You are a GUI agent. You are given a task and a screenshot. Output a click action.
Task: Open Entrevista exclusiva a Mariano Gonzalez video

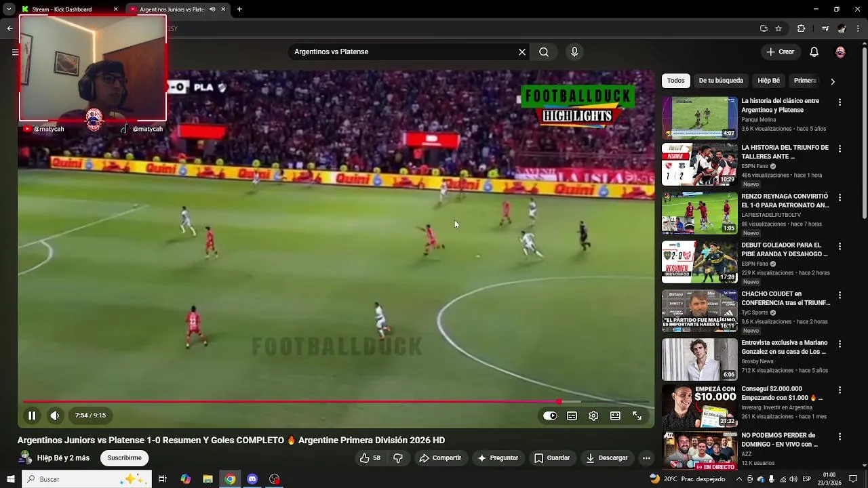[784, 347]
